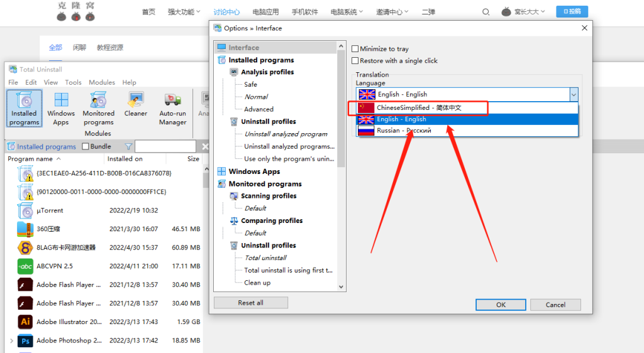Click options tree scrollbar down arrow

click(x=341, y=286)
